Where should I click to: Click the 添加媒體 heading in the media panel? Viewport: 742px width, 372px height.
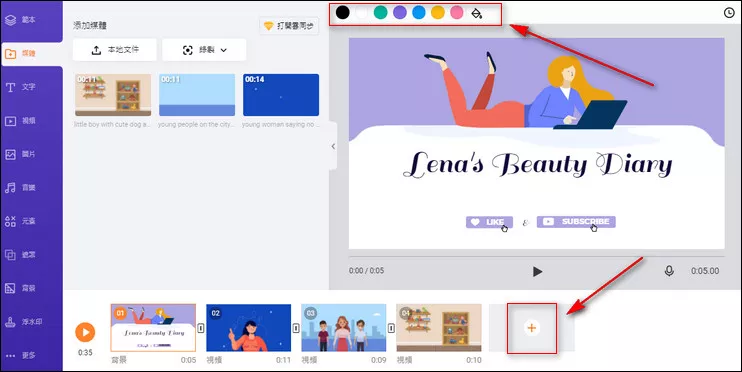pos(90,26)
